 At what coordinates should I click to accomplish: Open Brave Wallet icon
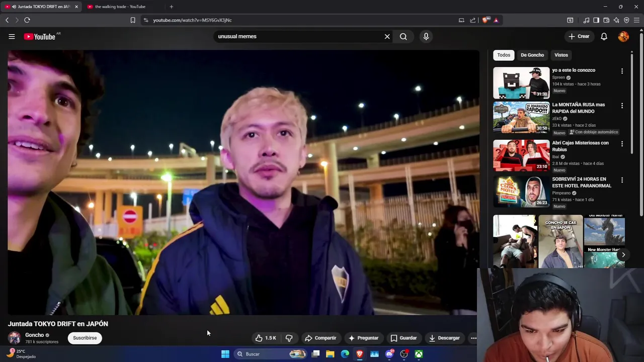[x=606, y=20]
